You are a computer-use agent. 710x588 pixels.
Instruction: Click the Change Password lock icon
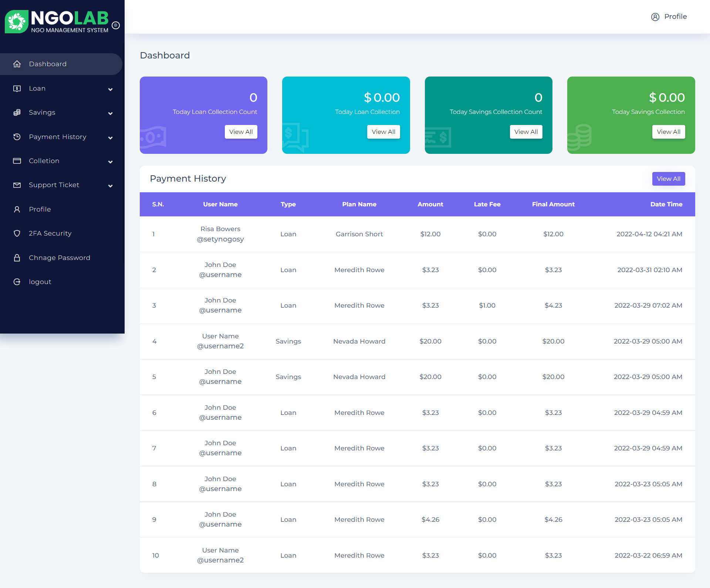17,257
